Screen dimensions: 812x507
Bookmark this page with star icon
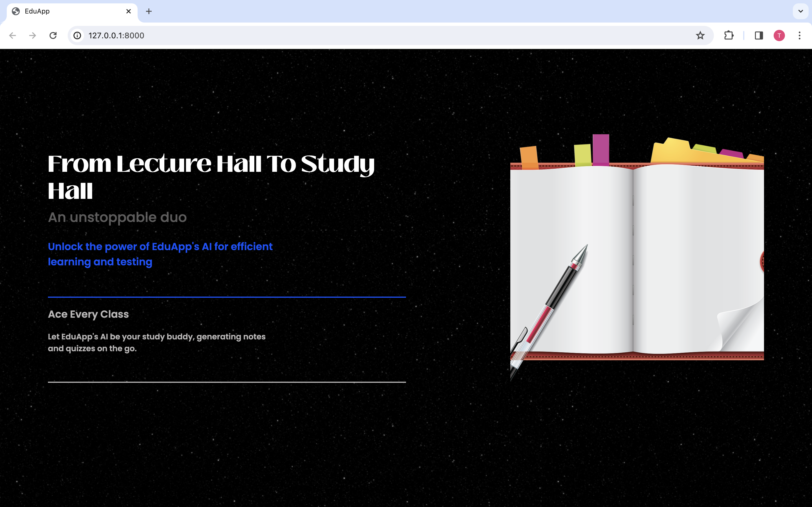click(x=700, y=35)
